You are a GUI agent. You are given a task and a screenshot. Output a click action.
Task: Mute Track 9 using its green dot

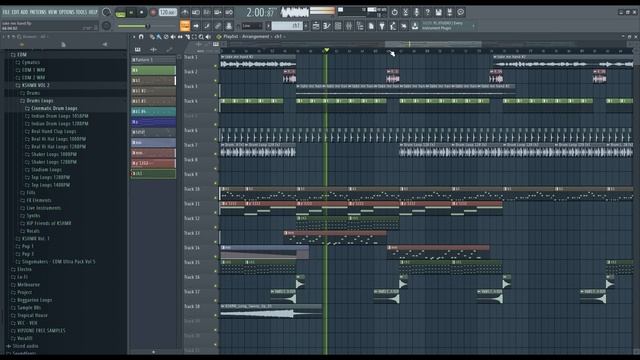(x=216, y=183)
